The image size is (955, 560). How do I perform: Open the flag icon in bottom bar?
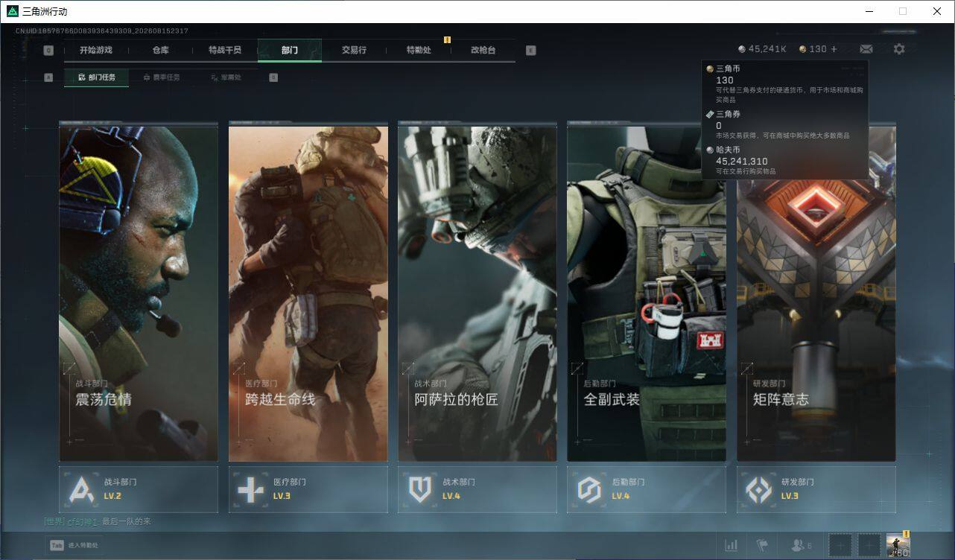(762, 546)
